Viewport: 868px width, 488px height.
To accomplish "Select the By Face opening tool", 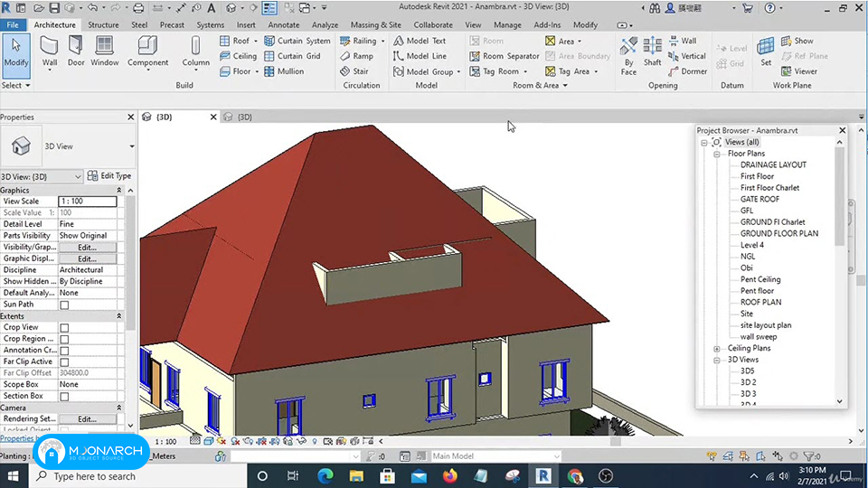I will [x=628, y=56].
